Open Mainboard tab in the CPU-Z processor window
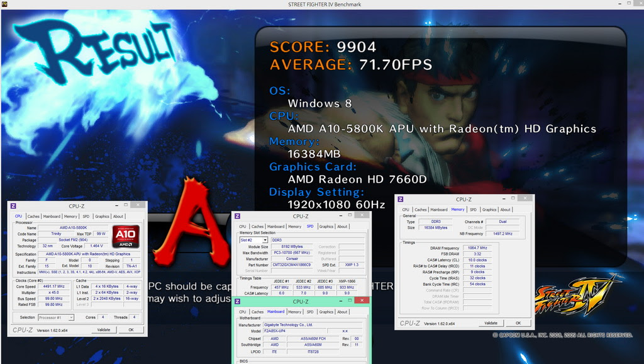Image resolution: width=644 pixels, height=364 pixels. pos(52,217)
